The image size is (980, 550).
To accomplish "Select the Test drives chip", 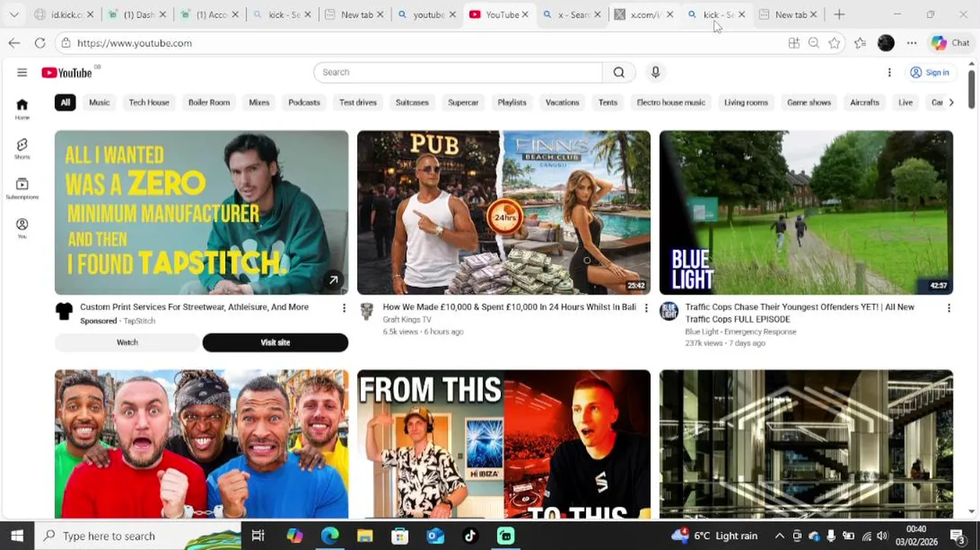I will coord(358,102).
